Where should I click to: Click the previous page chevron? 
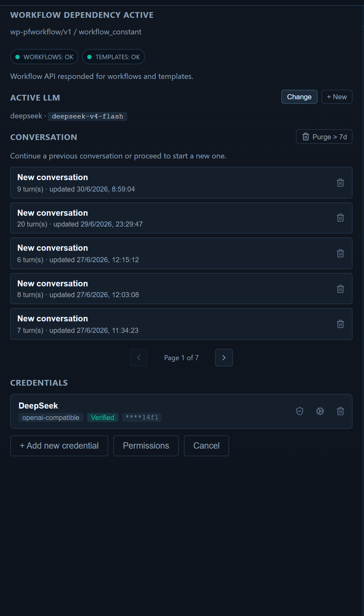[x=139, y=358]
